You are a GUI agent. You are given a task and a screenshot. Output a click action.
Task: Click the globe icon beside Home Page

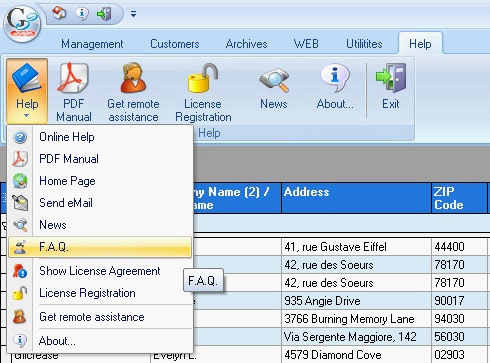(20, 181)
